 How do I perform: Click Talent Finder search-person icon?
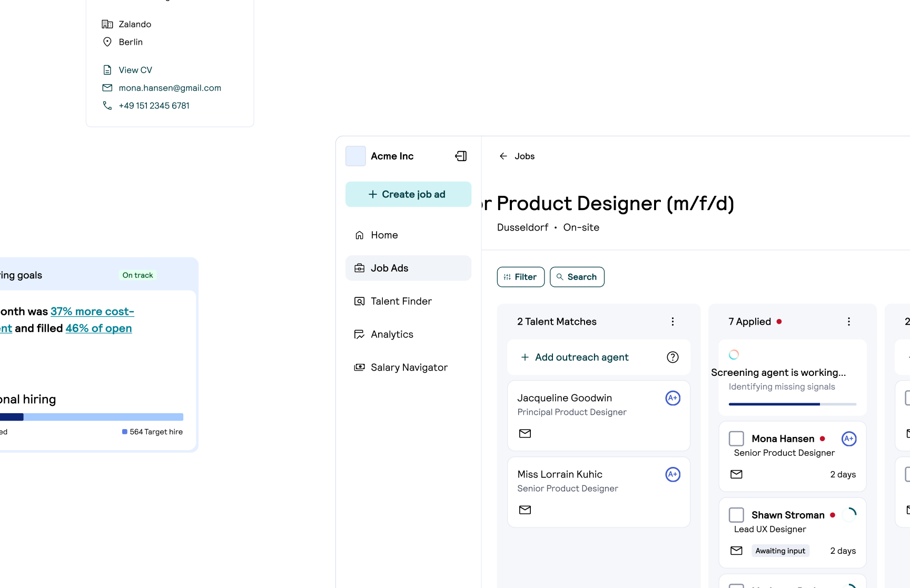click(360, 301)
